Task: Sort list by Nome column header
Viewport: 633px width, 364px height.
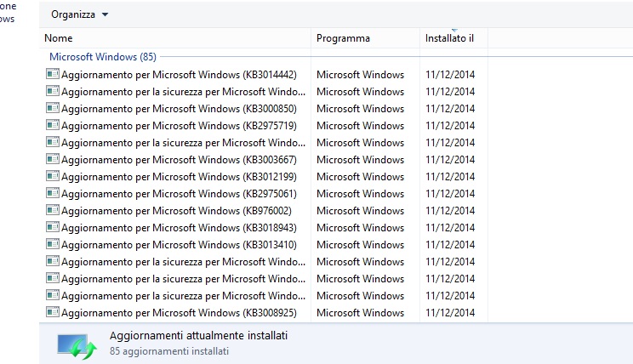Action: (x=175, y=38)
